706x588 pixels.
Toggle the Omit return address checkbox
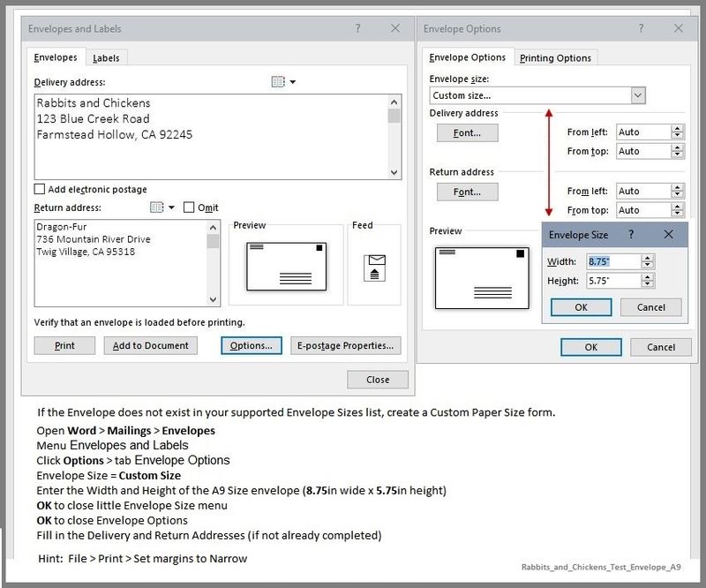[x=189, y=207]
